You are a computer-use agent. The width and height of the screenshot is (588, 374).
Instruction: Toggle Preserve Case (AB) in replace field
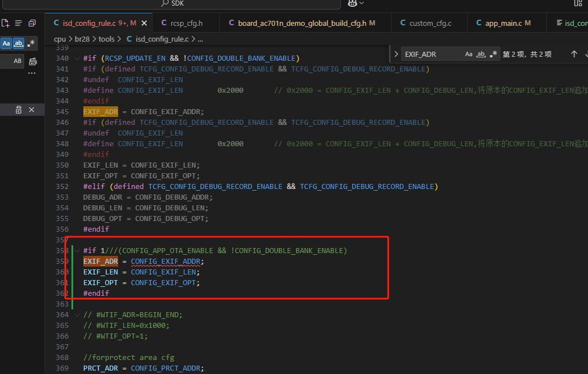click(x=17, y=61)
